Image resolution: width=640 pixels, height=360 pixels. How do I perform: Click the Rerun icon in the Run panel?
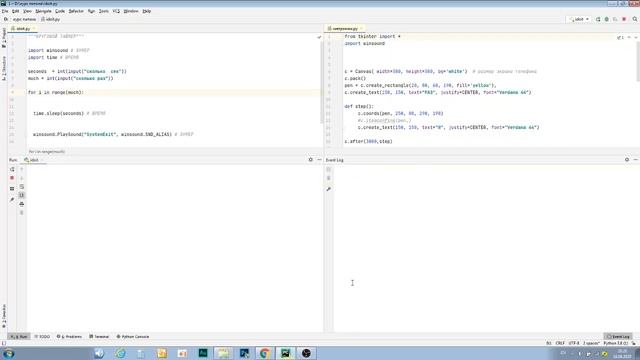click(12, 169)
